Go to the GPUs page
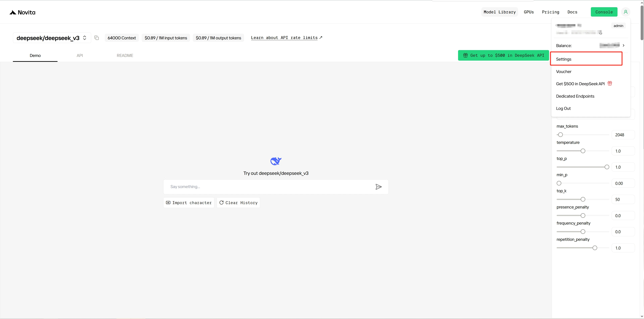This screenshot has width=644, height=319. (529, 12)
